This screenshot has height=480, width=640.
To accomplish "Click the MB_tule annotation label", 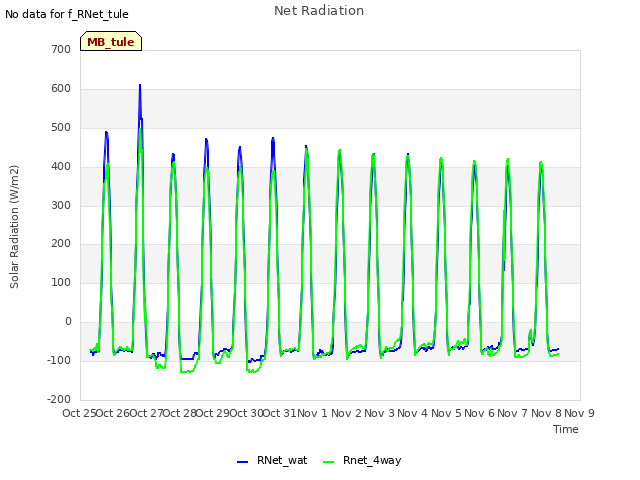I will coord(111,41).
